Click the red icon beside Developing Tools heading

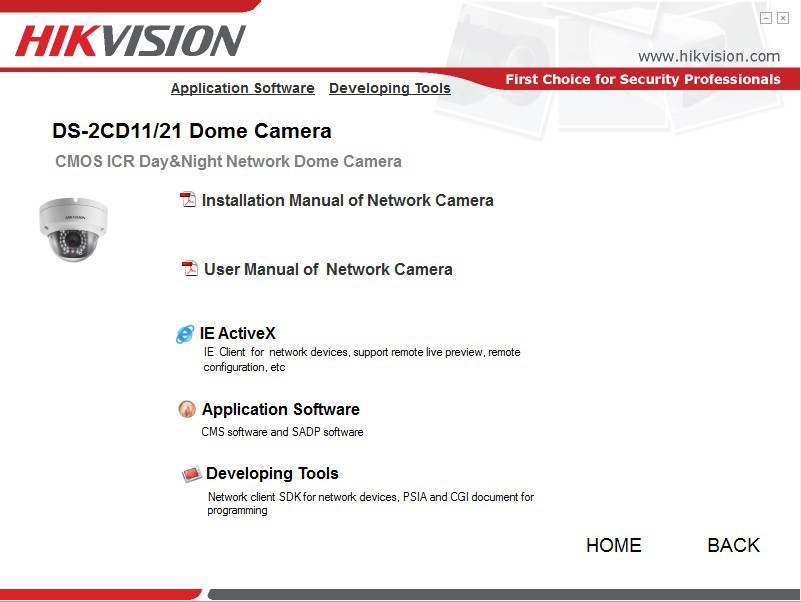click(191, 474)
